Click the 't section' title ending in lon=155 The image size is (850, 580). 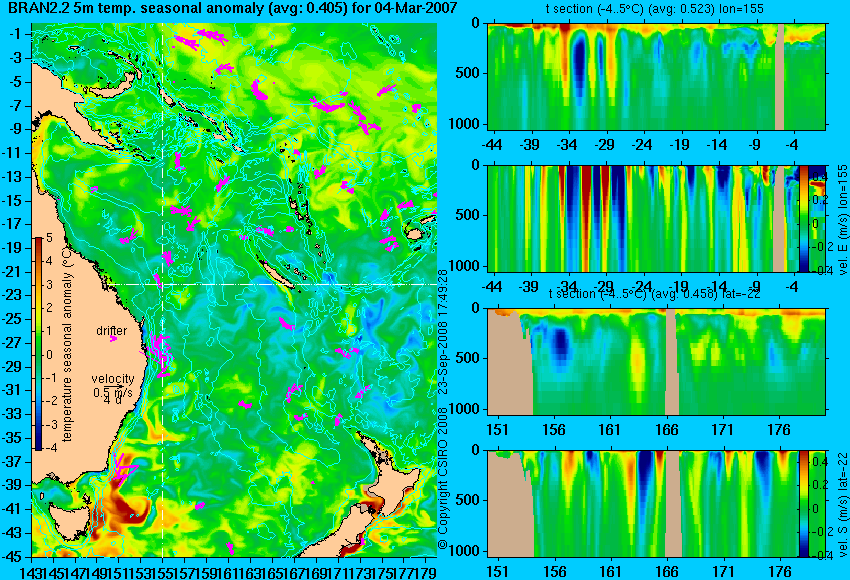coord(655,9)
